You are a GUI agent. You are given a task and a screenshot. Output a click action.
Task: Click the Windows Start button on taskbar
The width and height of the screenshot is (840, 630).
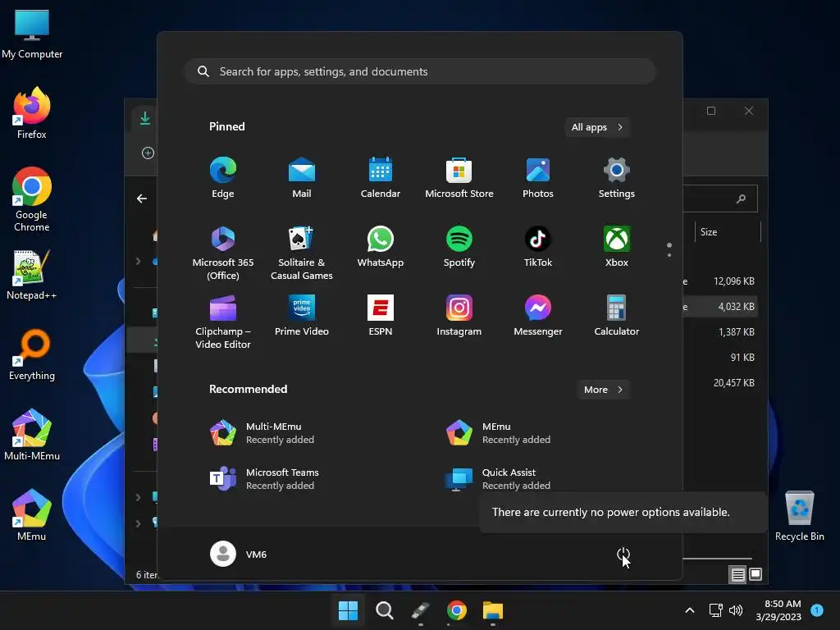click(x=348, y=610)
